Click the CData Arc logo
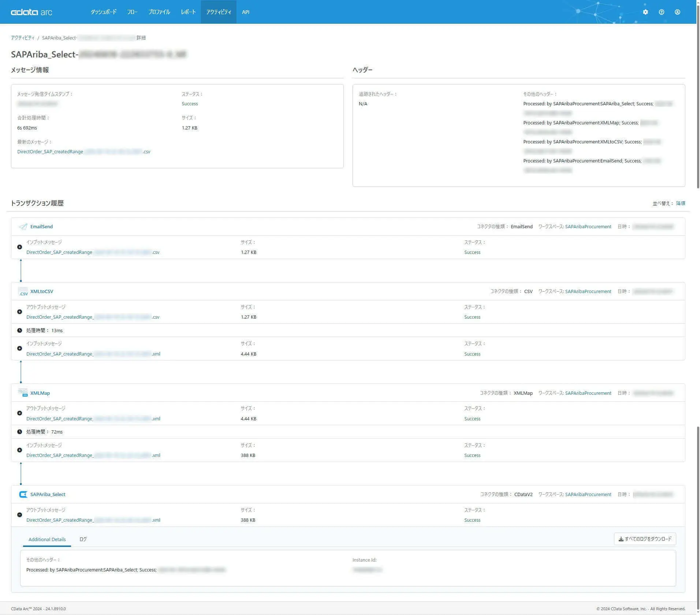 31,12
